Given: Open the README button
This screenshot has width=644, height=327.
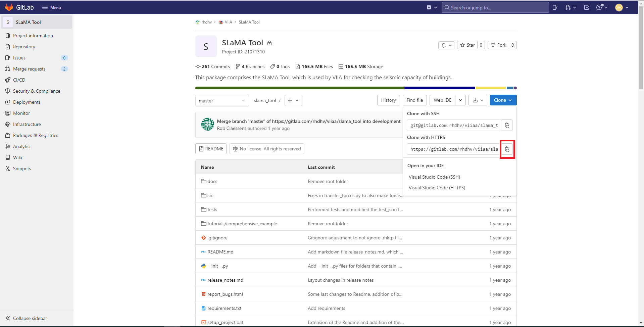Looking at the screenshot, I should pyautogui.click(x=211, y=149).
